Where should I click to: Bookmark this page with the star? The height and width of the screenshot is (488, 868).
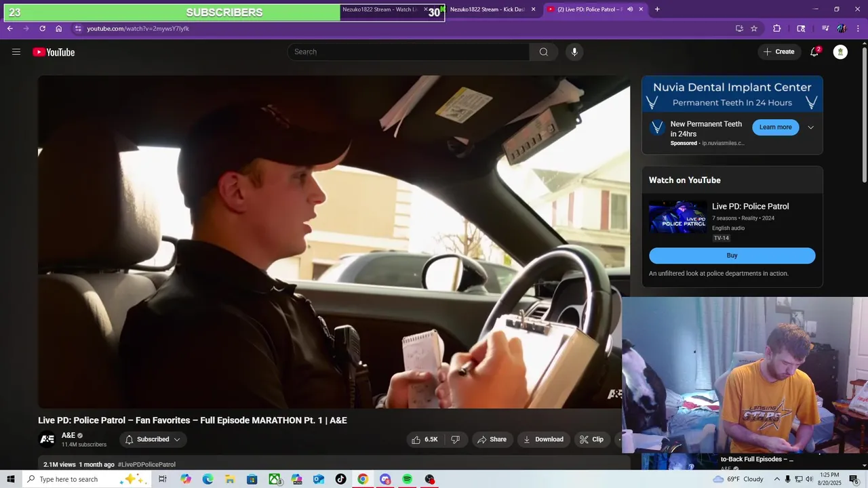coord(754,28)
